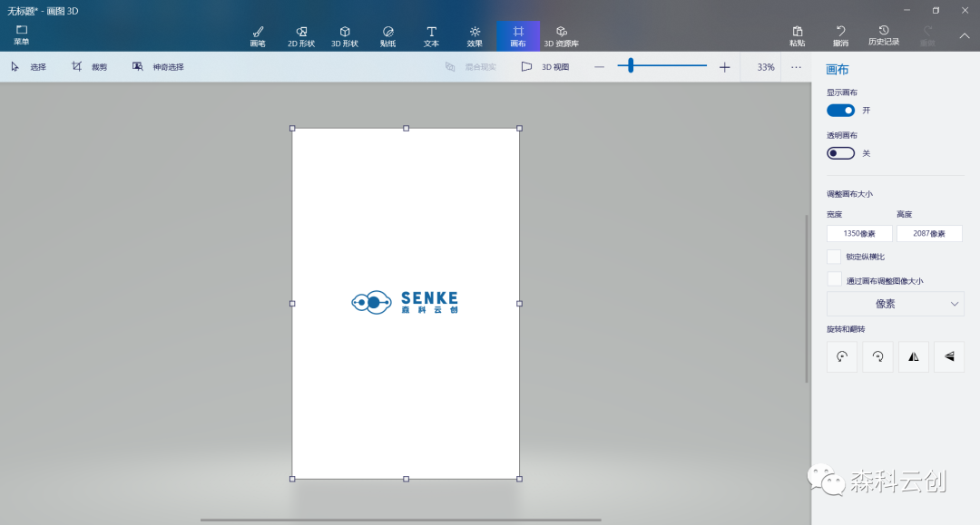Rotate canvas left (counterclockwise) icon

pos(842,356)
